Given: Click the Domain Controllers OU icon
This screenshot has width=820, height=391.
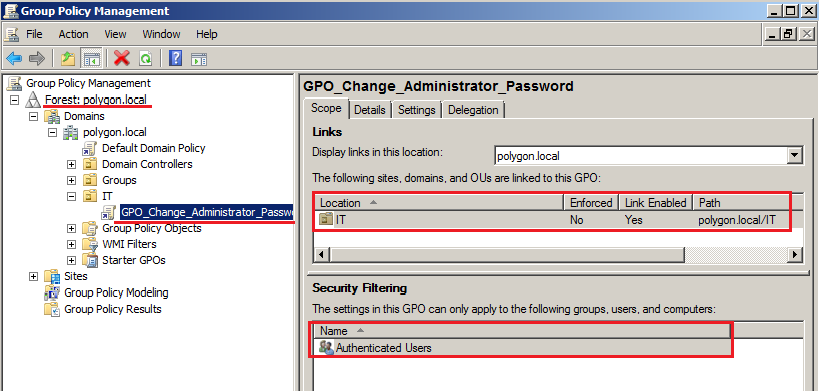Looking at the screenshot, I should pos(90,164).
